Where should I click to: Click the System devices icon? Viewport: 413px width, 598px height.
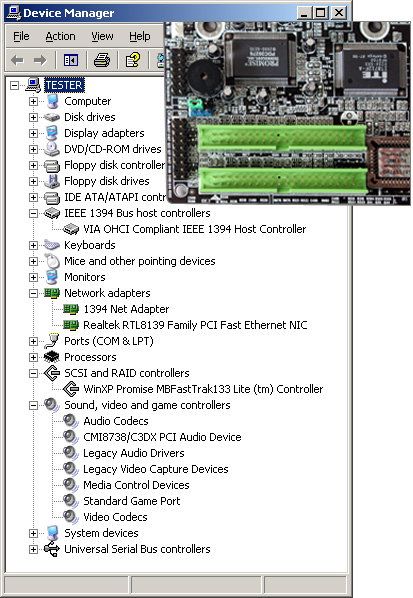point(52,534)
